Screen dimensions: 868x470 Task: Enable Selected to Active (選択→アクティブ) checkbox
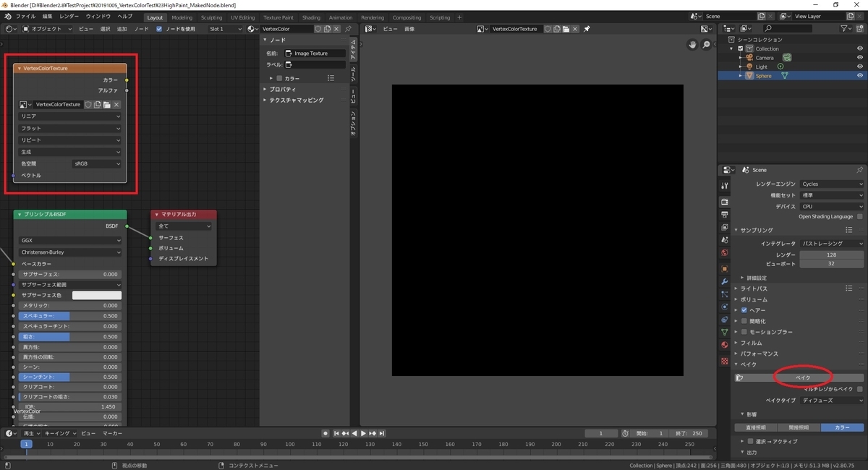(x=750, y=441)
